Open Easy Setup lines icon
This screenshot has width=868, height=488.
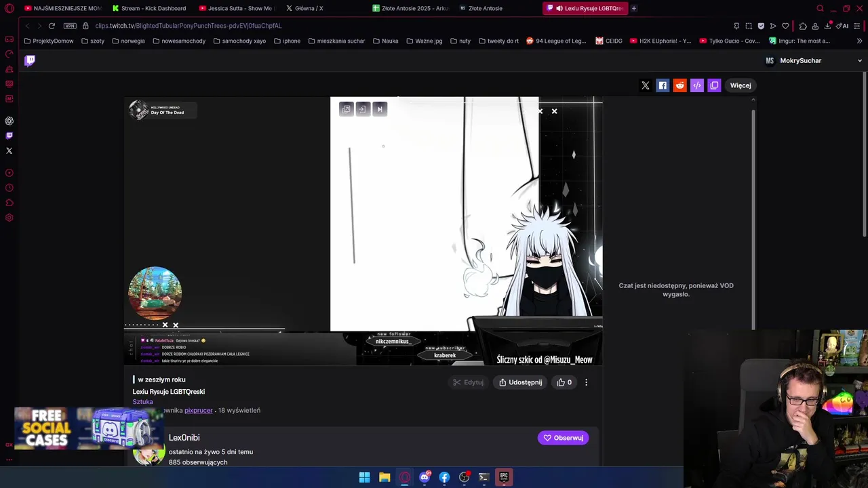click(x=857, y=26)
